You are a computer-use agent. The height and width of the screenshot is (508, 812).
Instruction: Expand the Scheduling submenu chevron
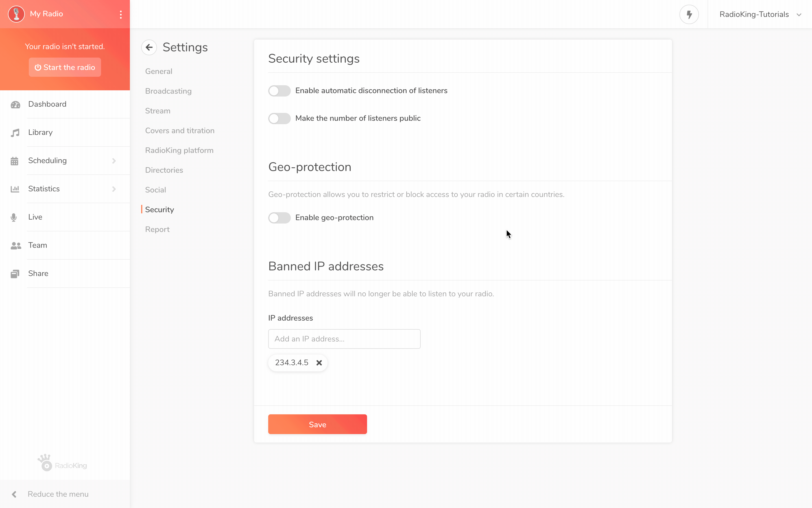114,161
